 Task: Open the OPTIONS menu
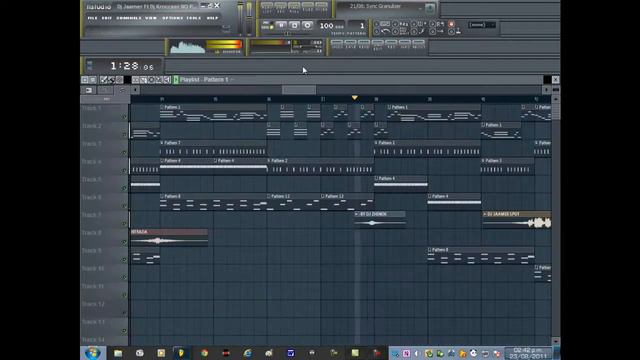173,18
